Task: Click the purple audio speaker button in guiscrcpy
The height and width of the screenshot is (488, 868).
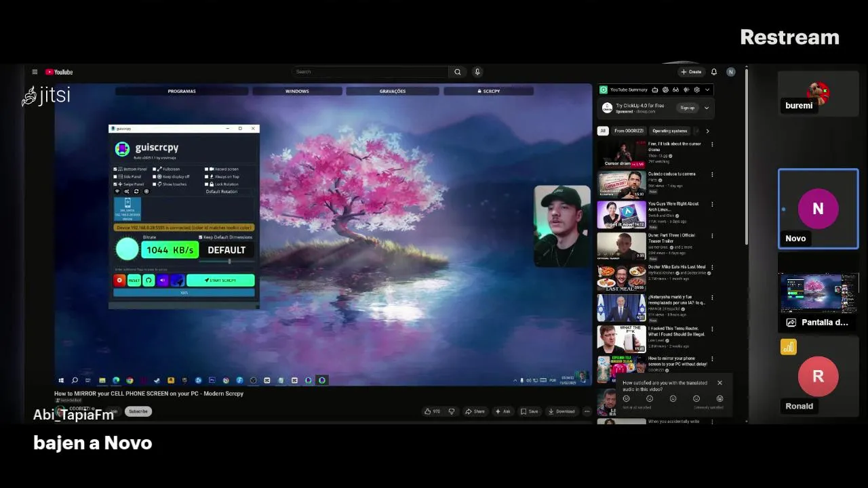Action: 163,280
